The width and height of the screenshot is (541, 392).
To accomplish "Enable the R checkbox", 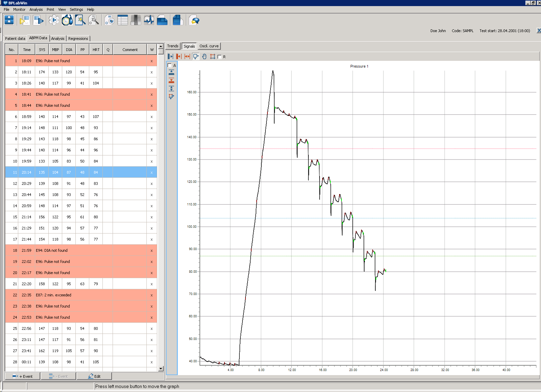I will pos(220,57).
